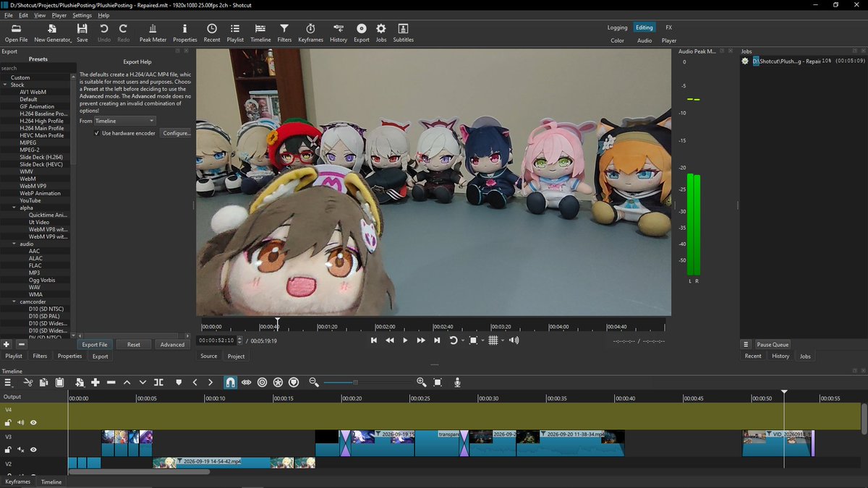The image size is (868, 488).
Task: Open File from the main toolbar
Action: tap(16, 33)
